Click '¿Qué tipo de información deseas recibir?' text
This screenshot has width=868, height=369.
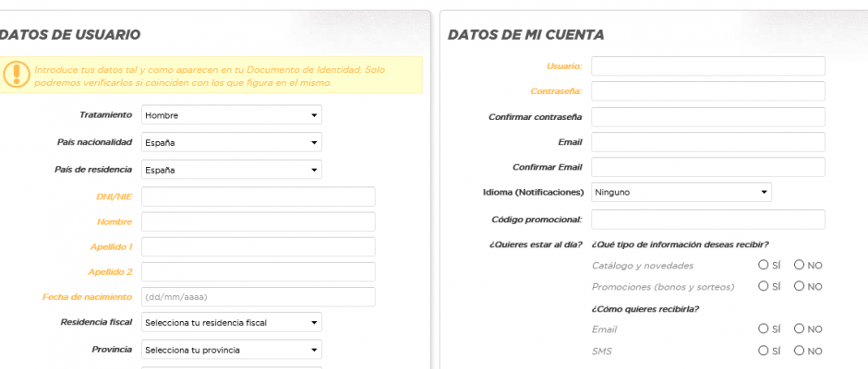coord(681,244)
